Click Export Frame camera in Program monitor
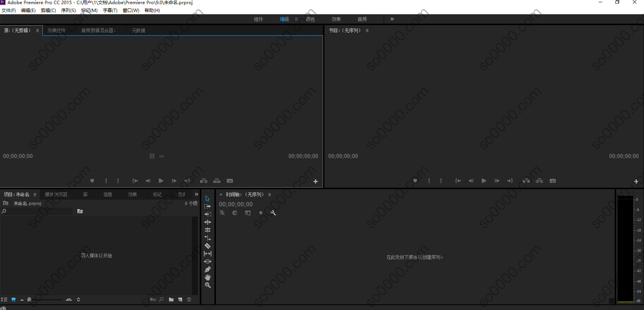Viewport: 644px width, 310px height. click(553, 181)
